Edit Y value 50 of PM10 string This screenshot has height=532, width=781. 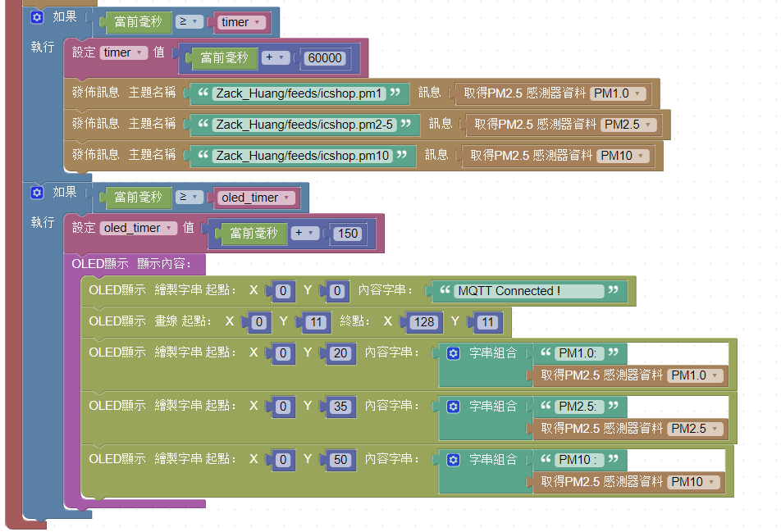point(340,460)
